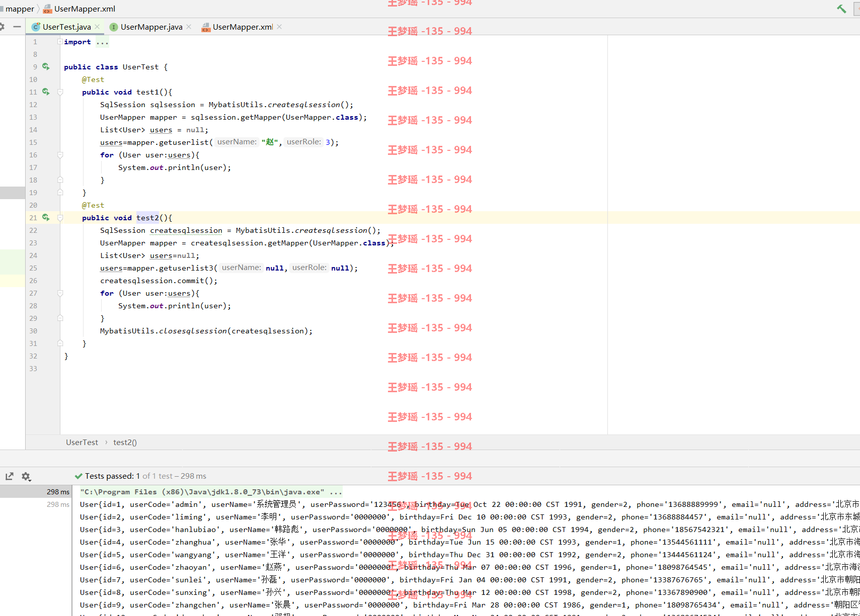Run the UserTest class via gutter icon

pyautogui.click(x=46, y=66)
